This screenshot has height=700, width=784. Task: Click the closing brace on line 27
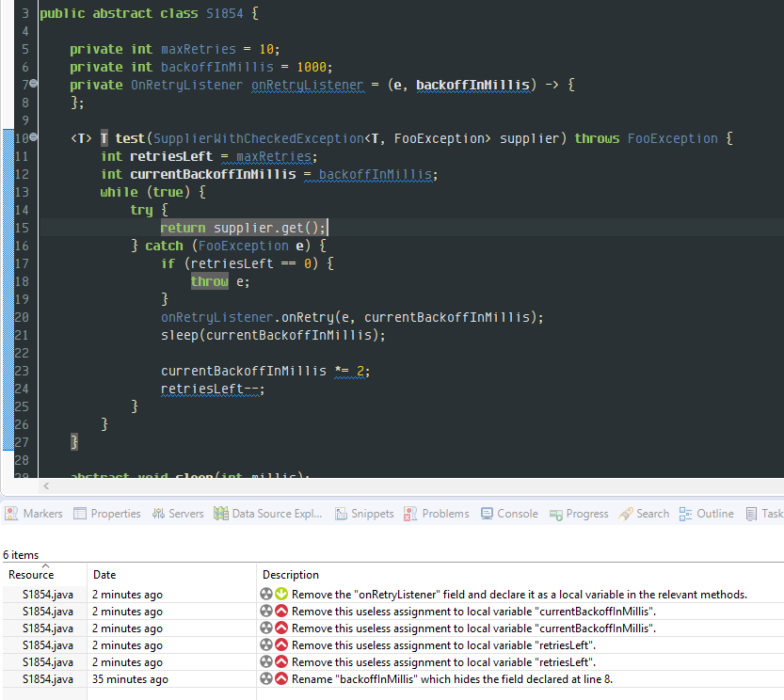(x=74, y=442)
